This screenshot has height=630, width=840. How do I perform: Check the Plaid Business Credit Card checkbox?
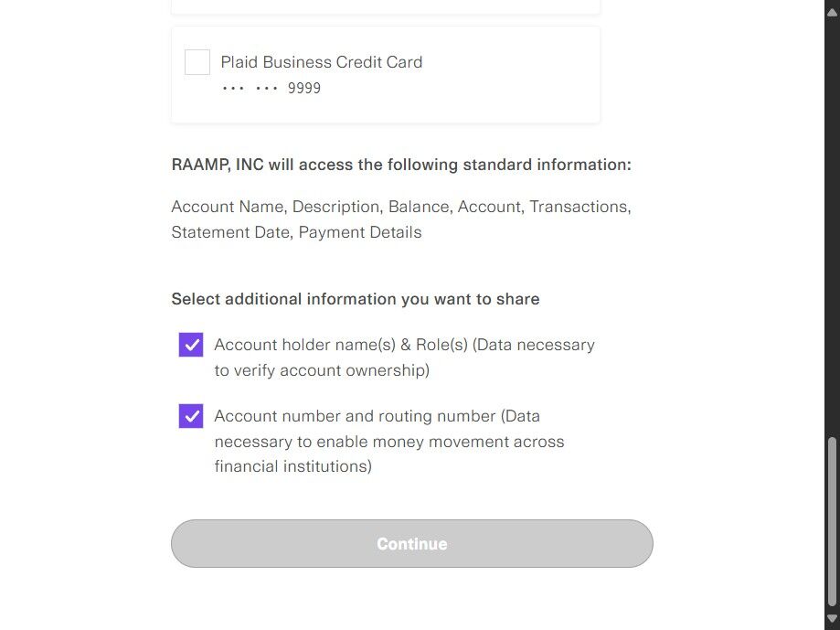pos(197,62)
